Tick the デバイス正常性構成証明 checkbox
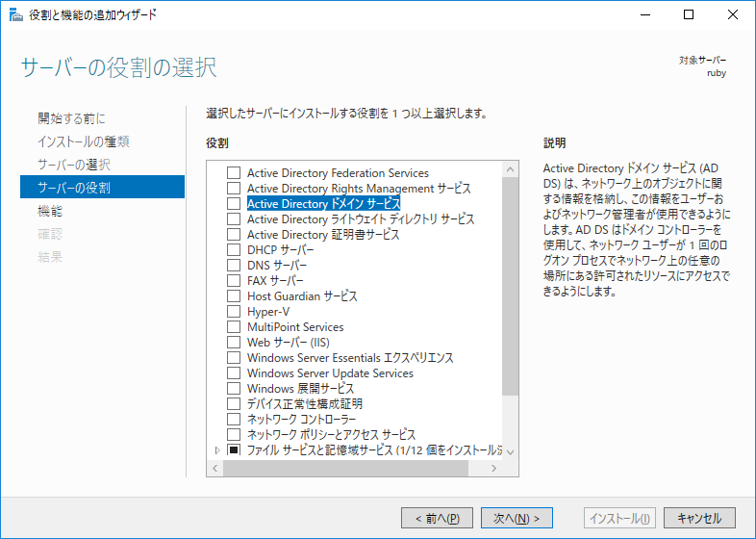The width and height of the screenshot is (756, 539). (x=234, y=404)
